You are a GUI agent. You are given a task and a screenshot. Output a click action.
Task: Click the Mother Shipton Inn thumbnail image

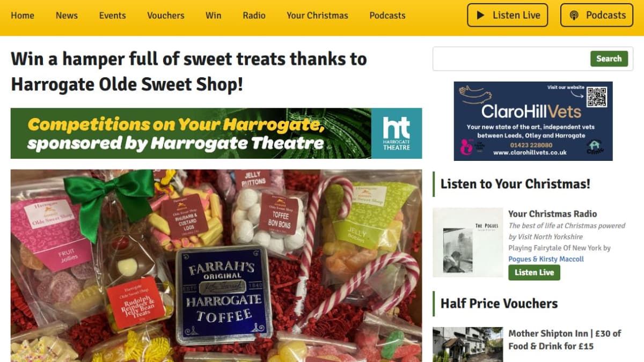[468, 344]
